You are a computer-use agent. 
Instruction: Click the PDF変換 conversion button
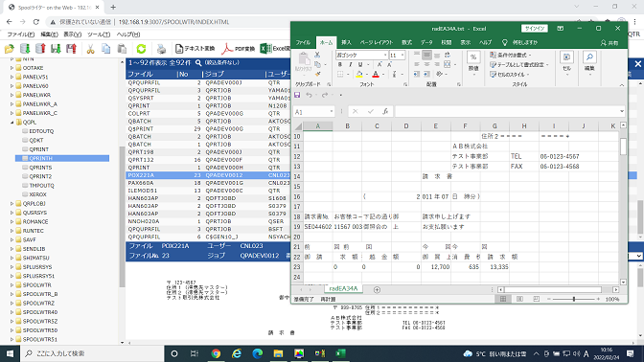pos(239,49)
